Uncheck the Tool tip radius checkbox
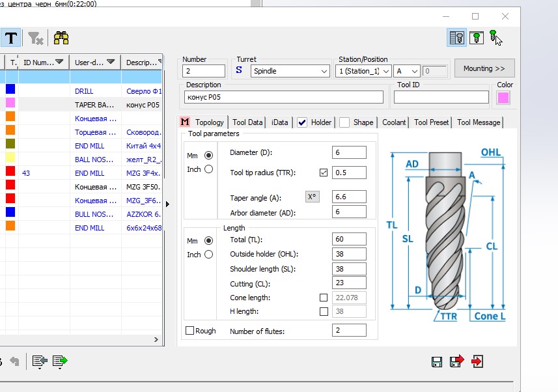 pyautogui.click(x=324, y=173)
